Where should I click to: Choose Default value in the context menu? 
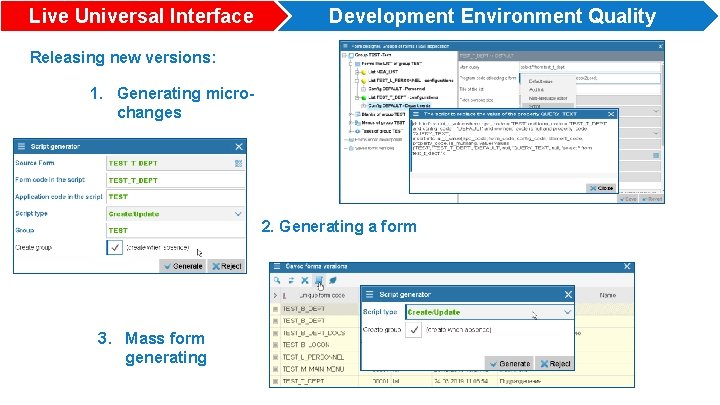tap(540, 81)
